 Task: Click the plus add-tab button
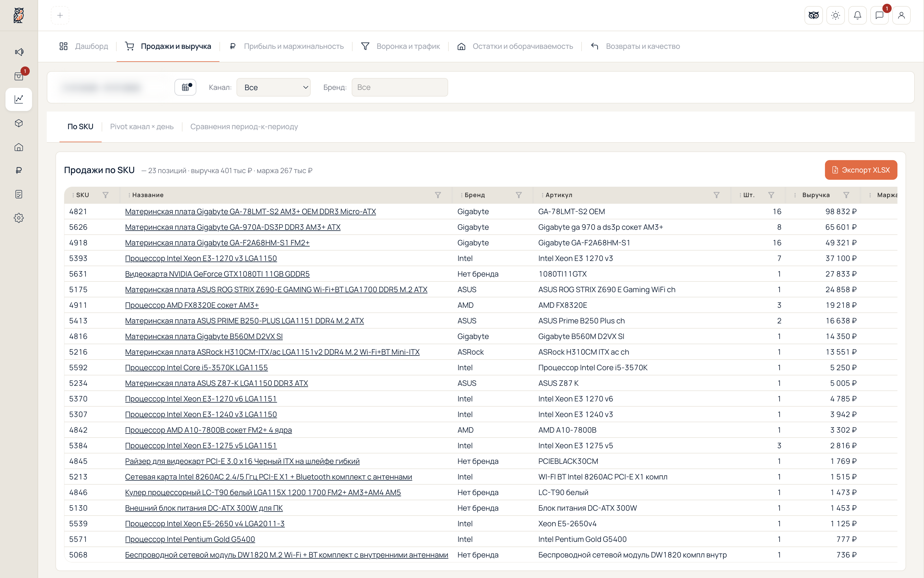click(x=60, y=15)
